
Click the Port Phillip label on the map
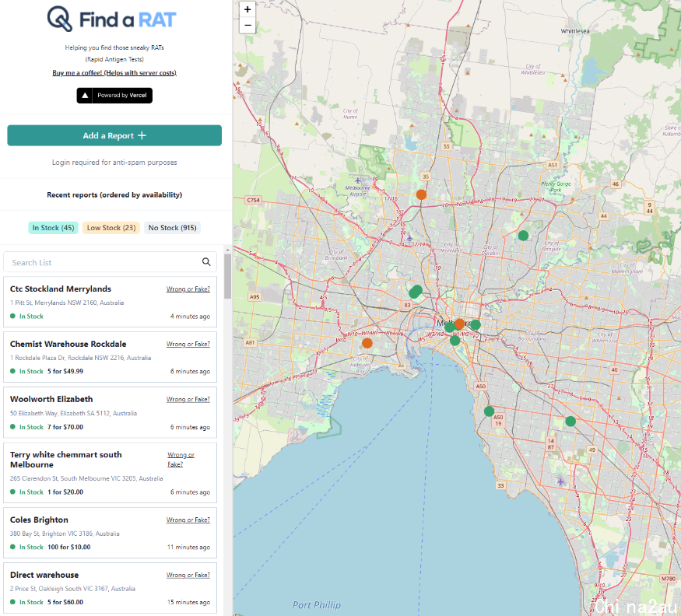click(317, 604)
